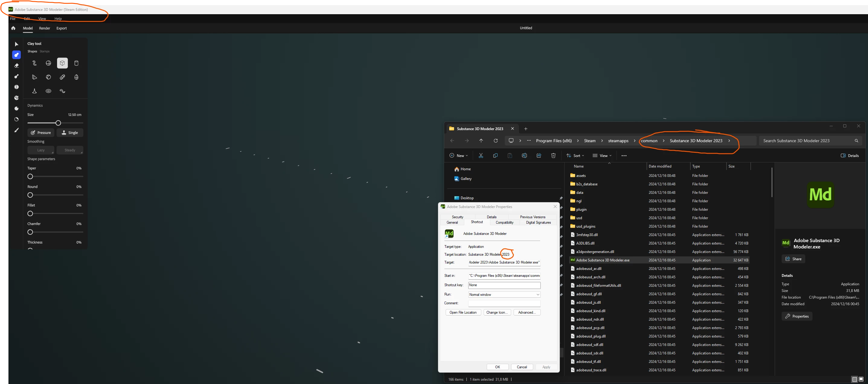
Task: Expand the Sort dropdown in Explorer
Action: [x=575, y=155]
